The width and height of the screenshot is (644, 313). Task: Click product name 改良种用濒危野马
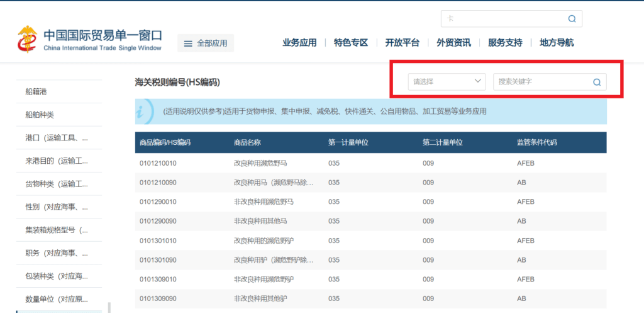(260, 163)
